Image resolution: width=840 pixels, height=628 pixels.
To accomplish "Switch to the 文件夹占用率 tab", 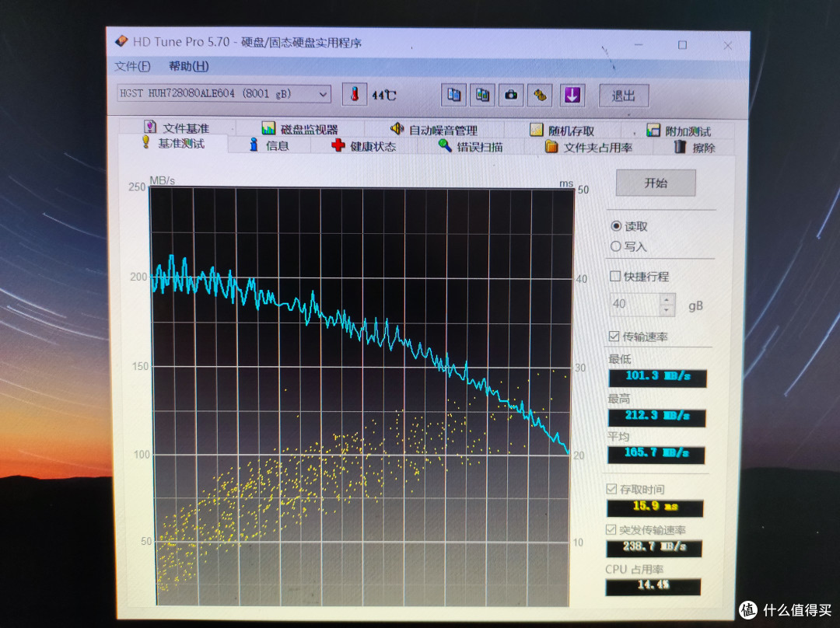I will pos(589,147).
